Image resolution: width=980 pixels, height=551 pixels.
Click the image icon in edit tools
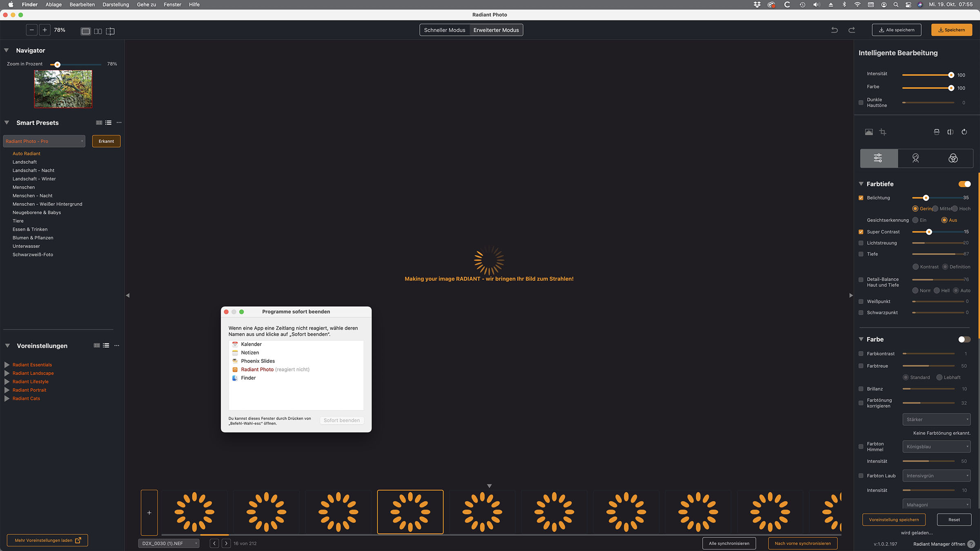point(869,132)
